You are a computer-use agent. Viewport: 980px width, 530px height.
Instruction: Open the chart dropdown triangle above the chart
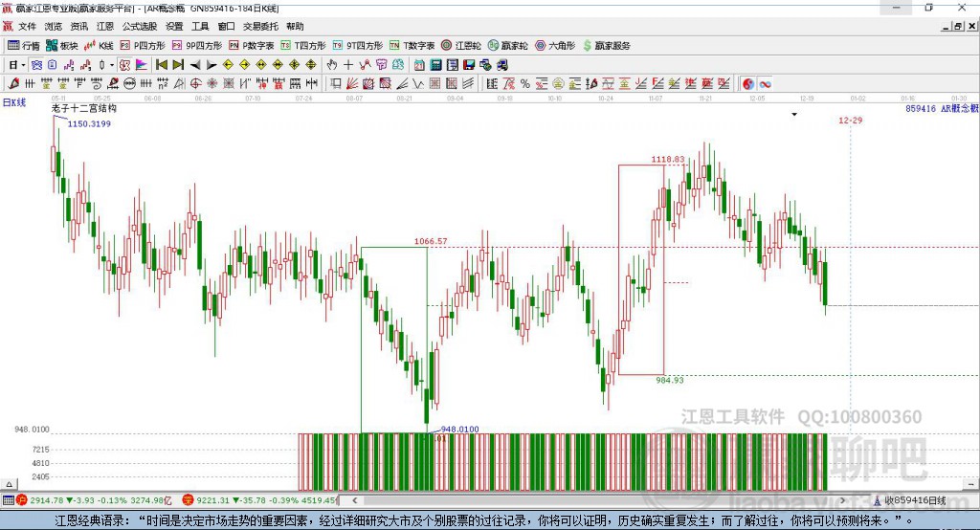tap(794, 115)
